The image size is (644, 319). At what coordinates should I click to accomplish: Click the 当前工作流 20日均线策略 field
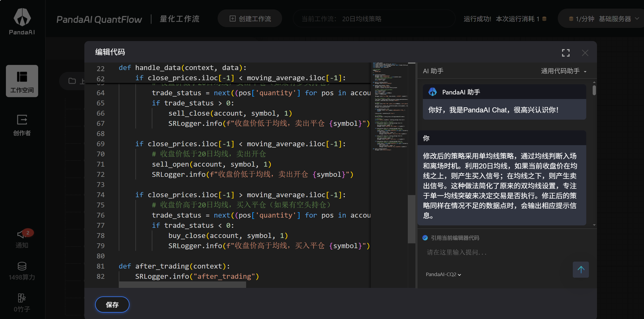pos(374,19)
